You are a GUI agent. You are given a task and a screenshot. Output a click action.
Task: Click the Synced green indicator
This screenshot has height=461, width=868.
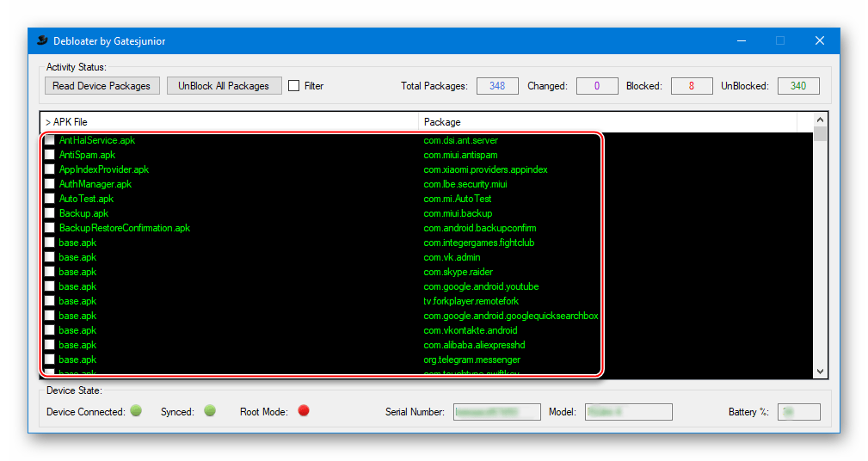click(210, 410)
